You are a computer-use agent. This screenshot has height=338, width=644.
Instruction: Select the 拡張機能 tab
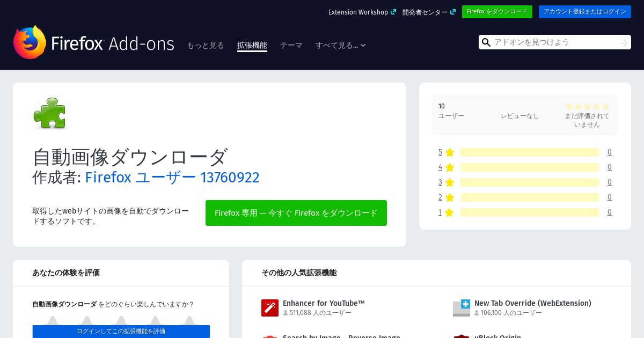click(x=252, y=46)
